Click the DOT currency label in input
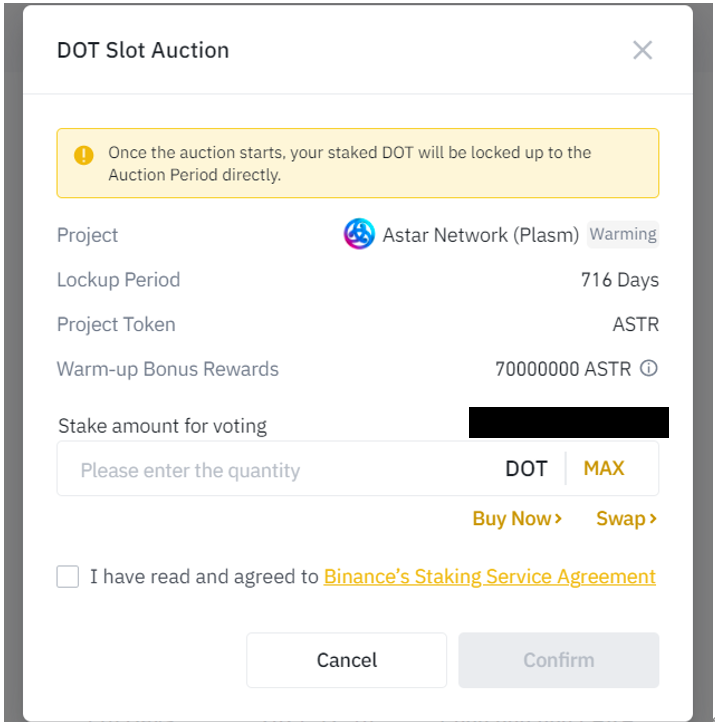 [526, 469]
